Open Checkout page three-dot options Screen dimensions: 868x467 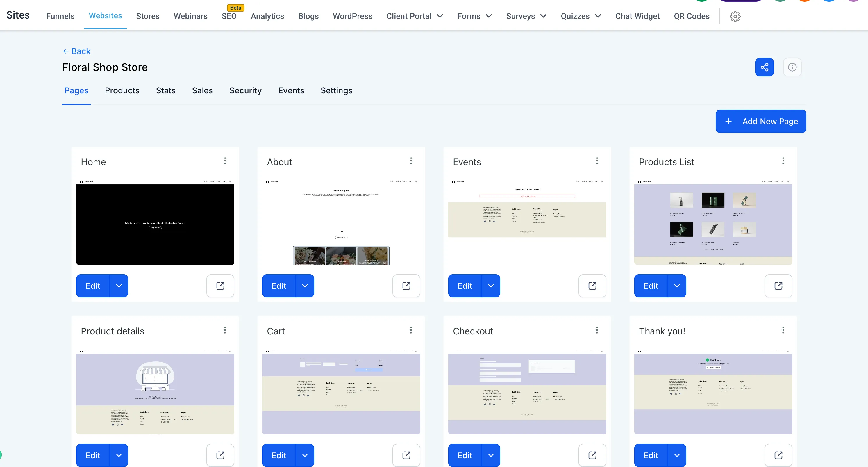pos(597,330)
